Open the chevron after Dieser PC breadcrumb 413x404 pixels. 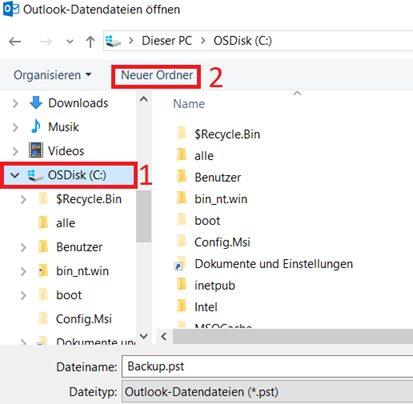pyautogui.click(x=203, y=41)
